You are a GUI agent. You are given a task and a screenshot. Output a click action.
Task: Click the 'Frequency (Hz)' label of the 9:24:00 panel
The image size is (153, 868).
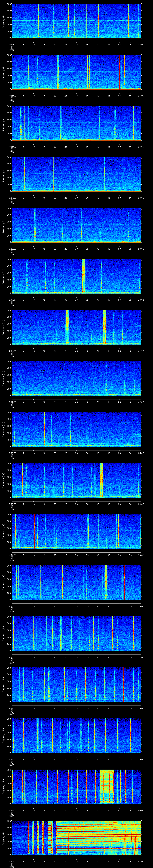pyautogui.click(x=3, y=21)
